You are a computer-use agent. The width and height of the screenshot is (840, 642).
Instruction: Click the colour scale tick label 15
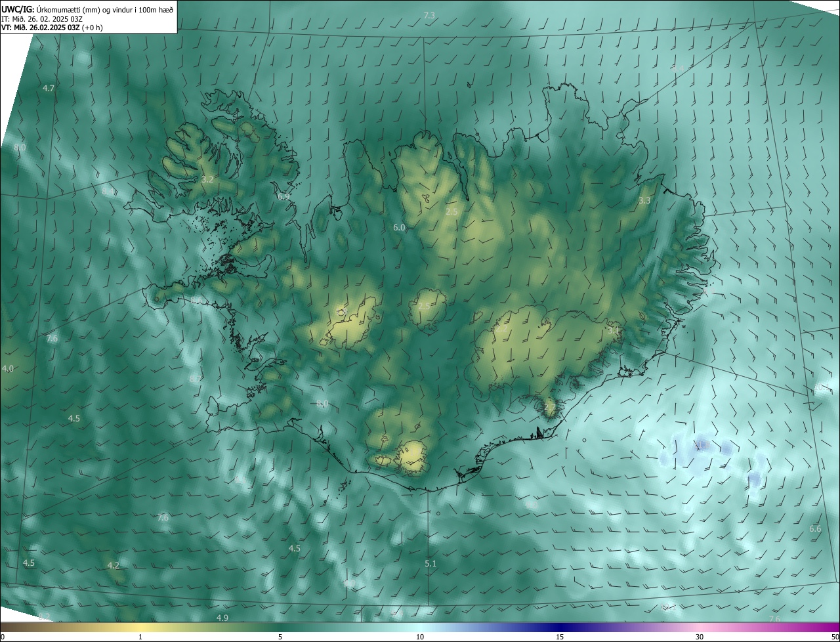point(560,637)
